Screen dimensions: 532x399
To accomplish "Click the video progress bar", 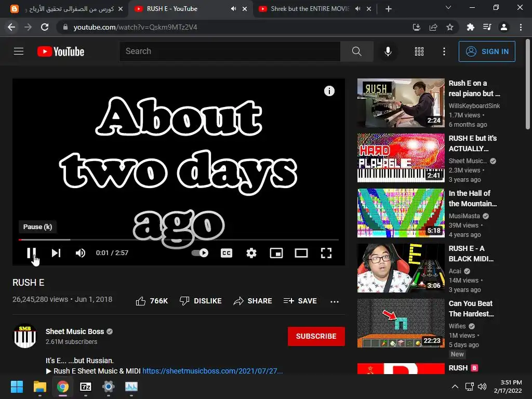I will pyautogui.click(x=179, y=240).
